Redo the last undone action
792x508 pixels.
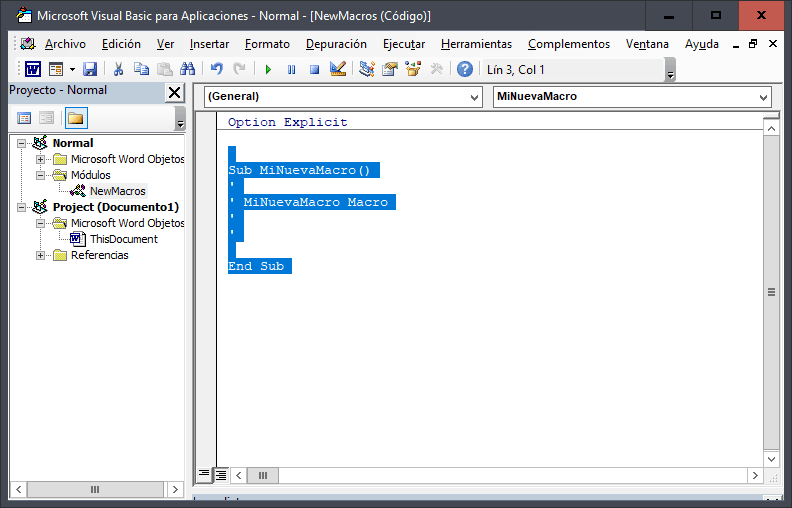click(239, 69)
